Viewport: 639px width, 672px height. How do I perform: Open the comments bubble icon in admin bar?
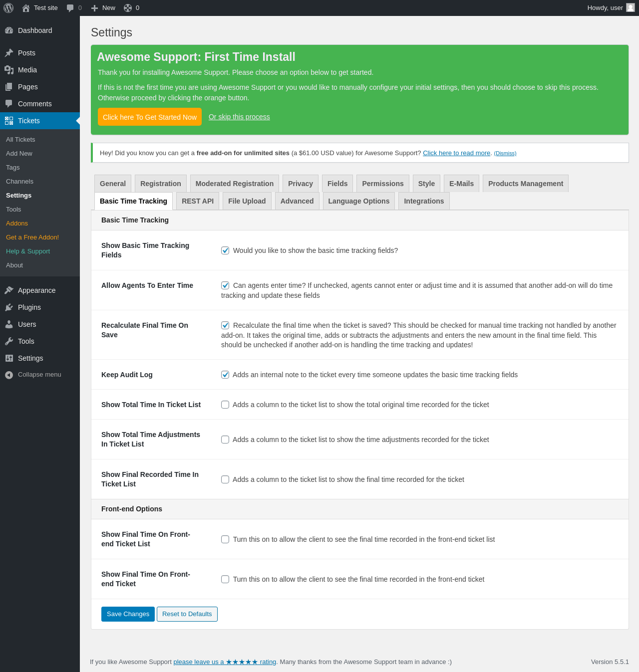pyautogui.click(x=70, y=8)
